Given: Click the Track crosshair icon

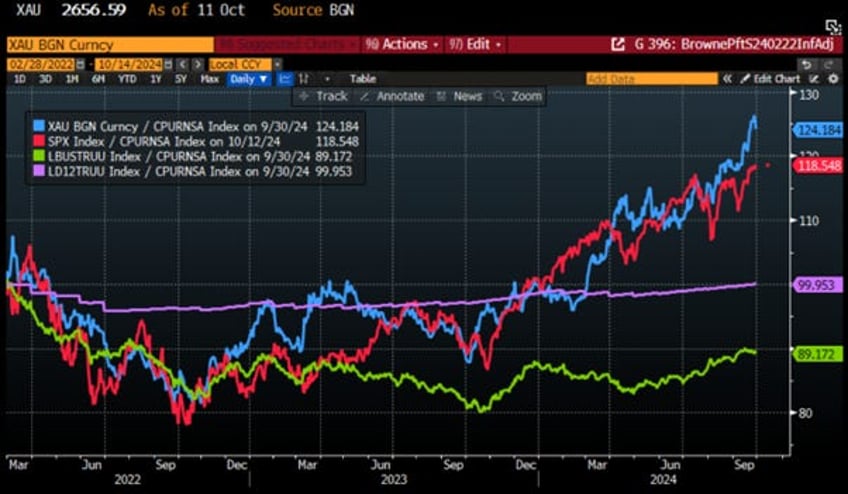Looking at the screenshot, I should coord(304,96).
